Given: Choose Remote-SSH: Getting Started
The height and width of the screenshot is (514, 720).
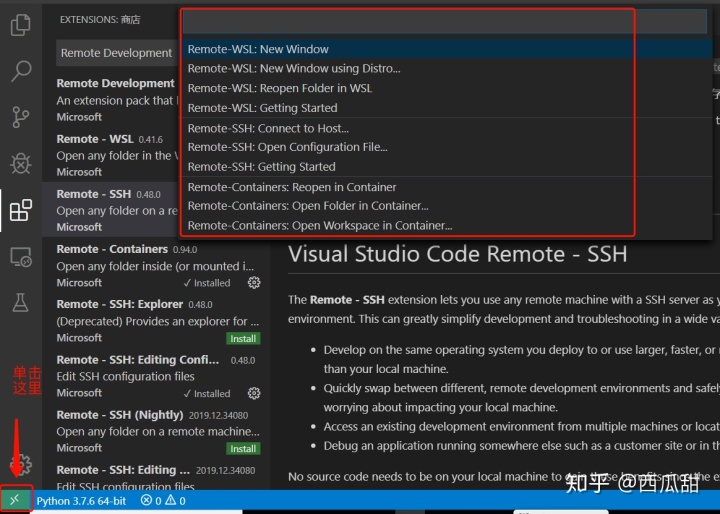Looking at the screenshot, I should (x=447, y=167).
